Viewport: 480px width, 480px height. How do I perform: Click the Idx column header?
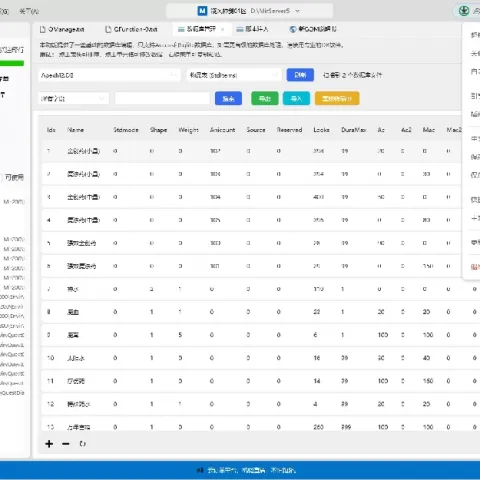tap(51, 130)
